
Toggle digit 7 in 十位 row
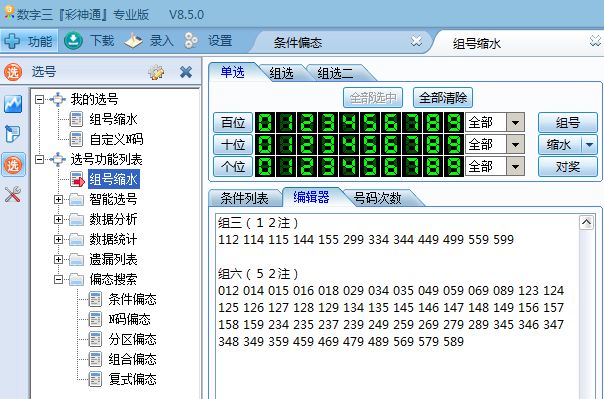click(x=412, y=145)
